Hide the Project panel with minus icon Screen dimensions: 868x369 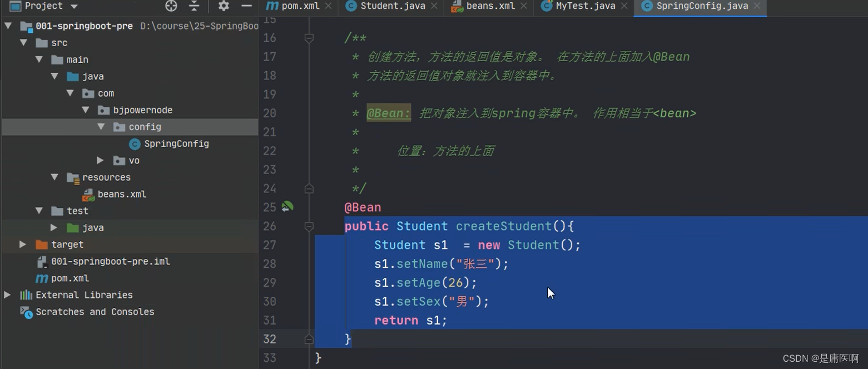pyautogui.click(x=247, y=6)
